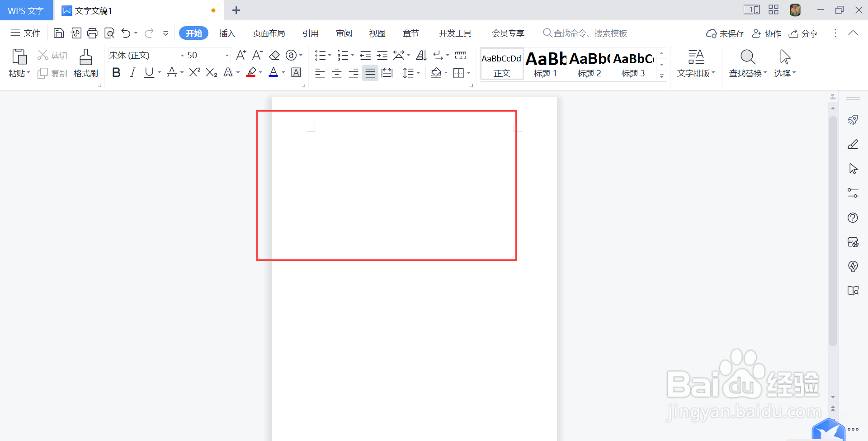Click the Undo arrow
The width and height of the screenshot is (868, 441).
coord(126,33)
